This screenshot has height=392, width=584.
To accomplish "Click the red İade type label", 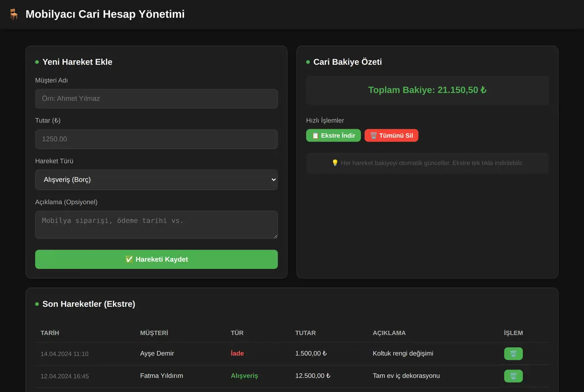I will (237, 354).
